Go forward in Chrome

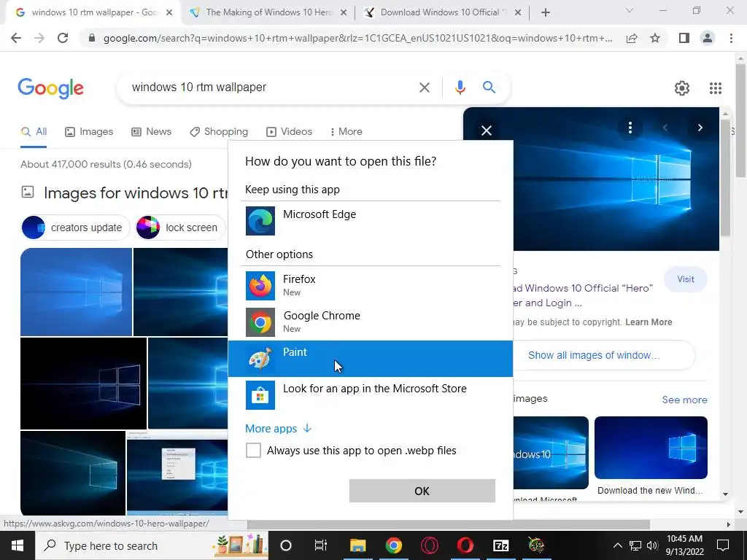click(39, 38)
